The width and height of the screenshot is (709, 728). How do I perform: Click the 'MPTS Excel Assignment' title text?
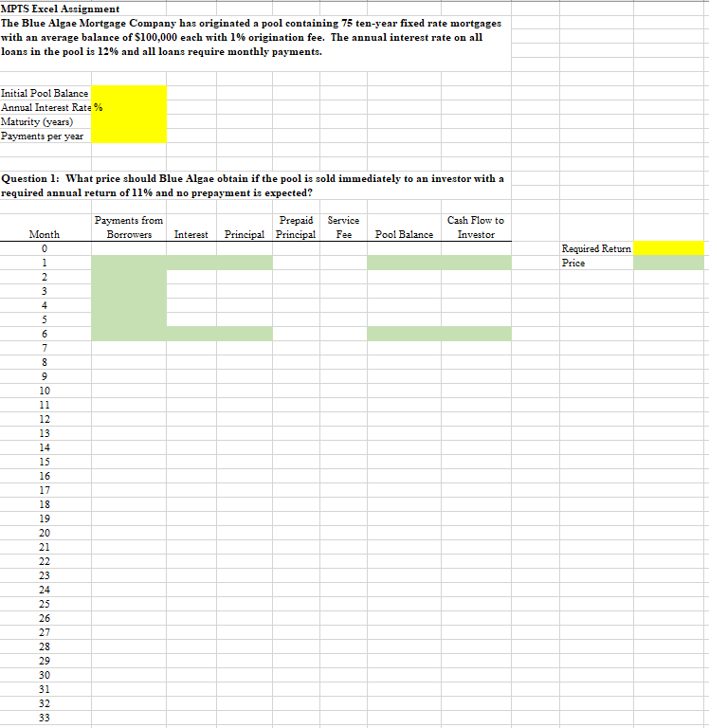tap(60, 9)
